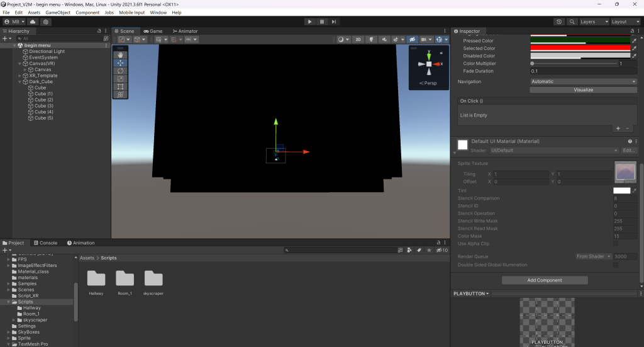Open the create (+) menu in Hierarchy
The image size is (644, 347).
click(6, 38)
